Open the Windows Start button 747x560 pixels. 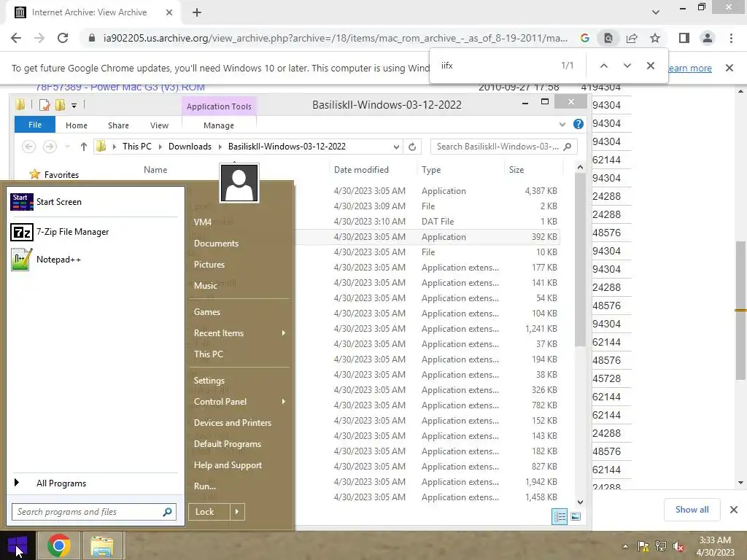click(x=18, y=545)
